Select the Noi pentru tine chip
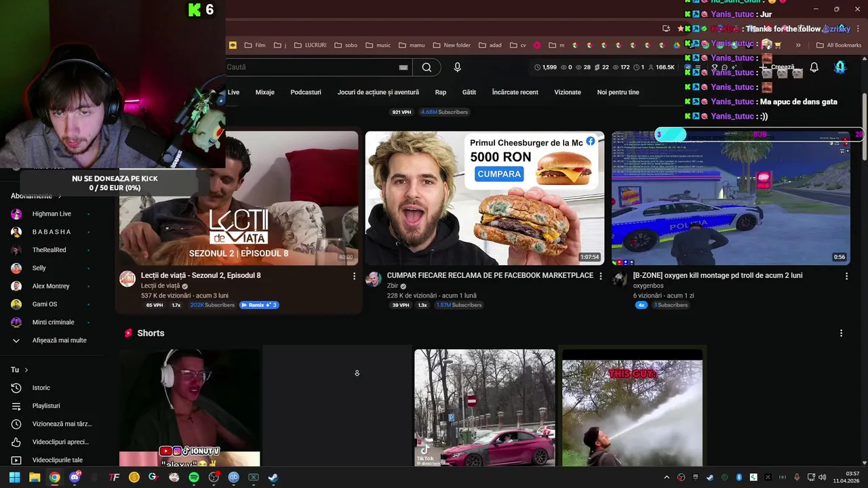Image resolution: width=868 pixels, height=488 pixels. [x=618, y=92]
